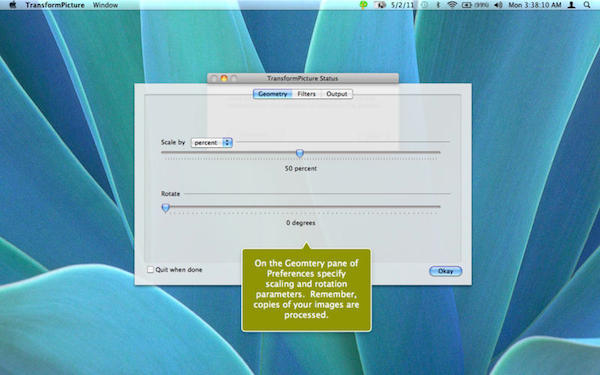Switch to the Filters tab
Screen dimensions: 600x375
pyautogui.click(x=307, y=94)
